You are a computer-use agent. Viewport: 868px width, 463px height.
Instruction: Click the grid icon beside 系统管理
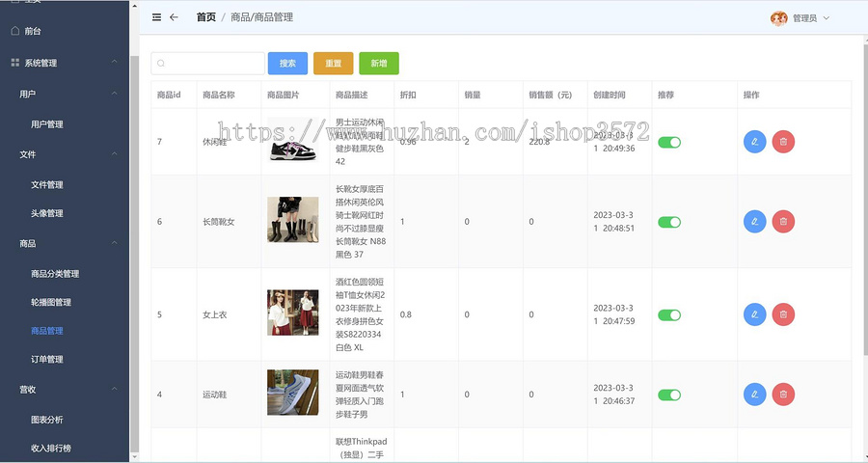coord(14,63)
